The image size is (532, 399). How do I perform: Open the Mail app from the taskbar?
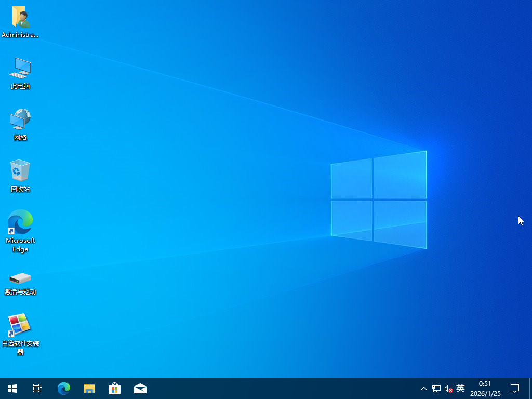140,388
